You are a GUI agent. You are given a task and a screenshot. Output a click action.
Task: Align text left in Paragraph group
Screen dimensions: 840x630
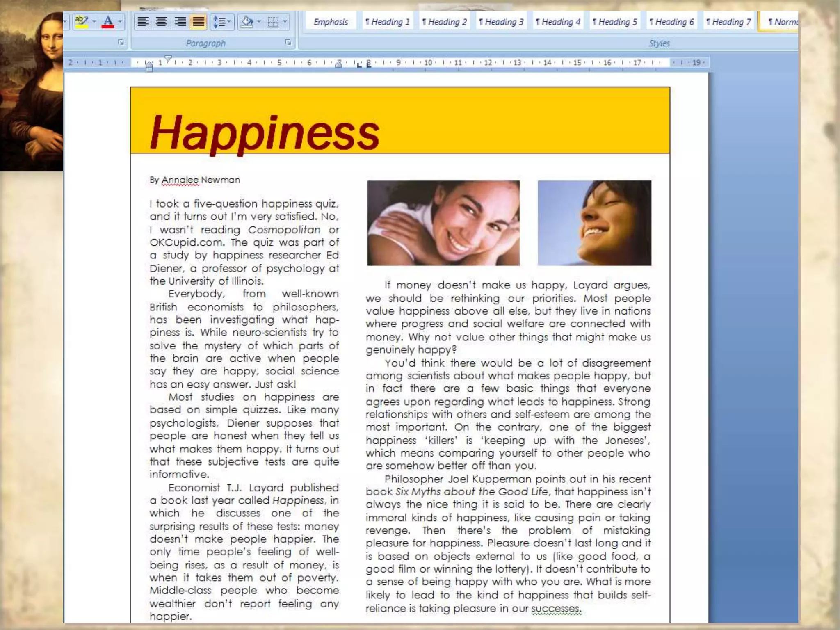click(x=143, y=21)
